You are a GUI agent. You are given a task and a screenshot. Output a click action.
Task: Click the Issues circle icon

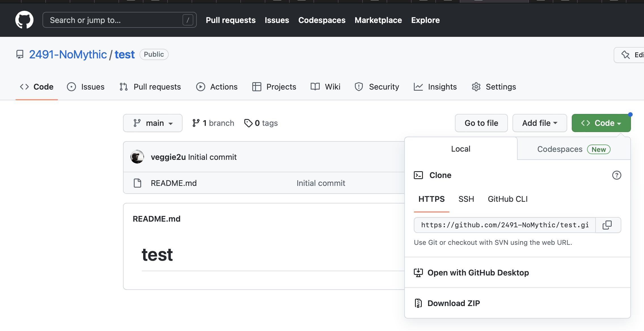[x=71, y=87]
